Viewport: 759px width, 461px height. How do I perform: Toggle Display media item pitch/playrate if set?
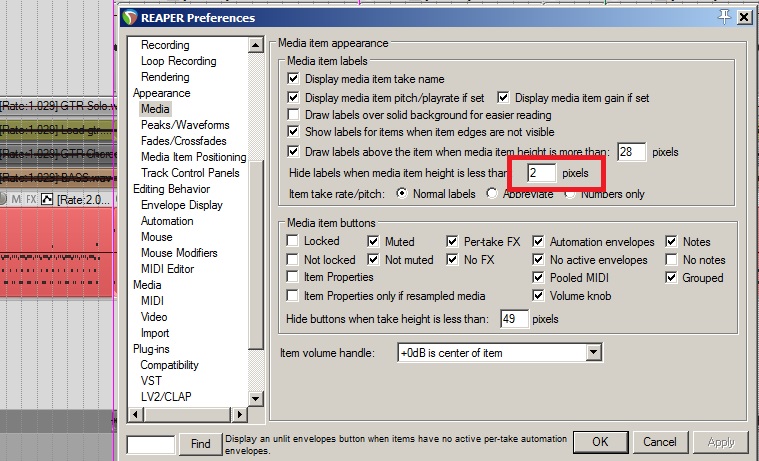(293, 97)
